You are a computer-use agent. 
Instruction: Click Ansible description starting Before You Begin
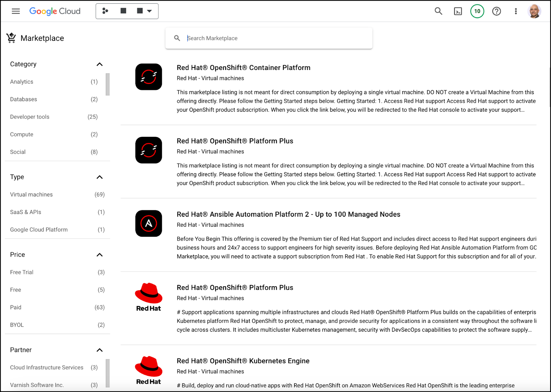[x=356, y=248]
